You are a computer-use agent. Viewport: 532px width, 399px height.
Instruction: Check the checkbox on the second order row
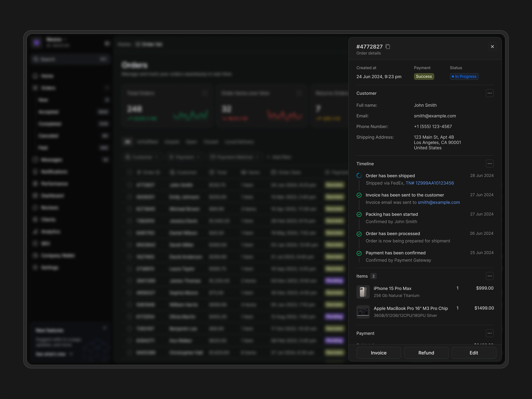click(129, 197)
